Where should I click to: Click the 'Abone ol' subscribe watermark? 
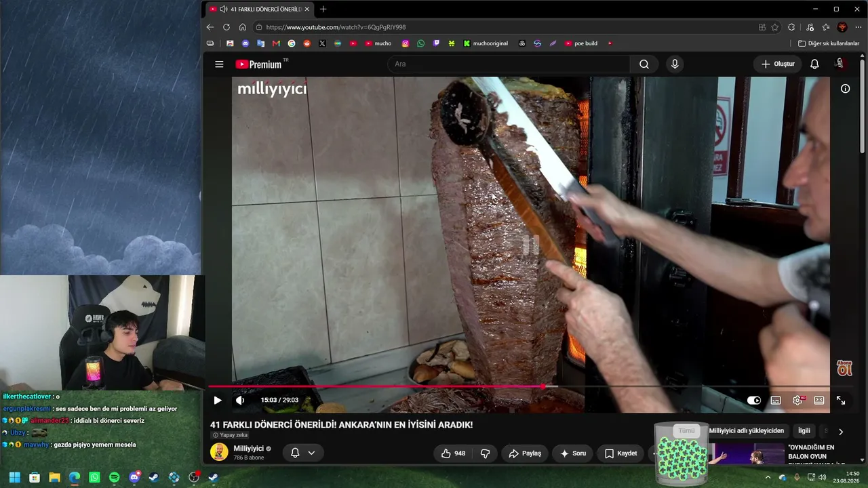coord(844,368)
